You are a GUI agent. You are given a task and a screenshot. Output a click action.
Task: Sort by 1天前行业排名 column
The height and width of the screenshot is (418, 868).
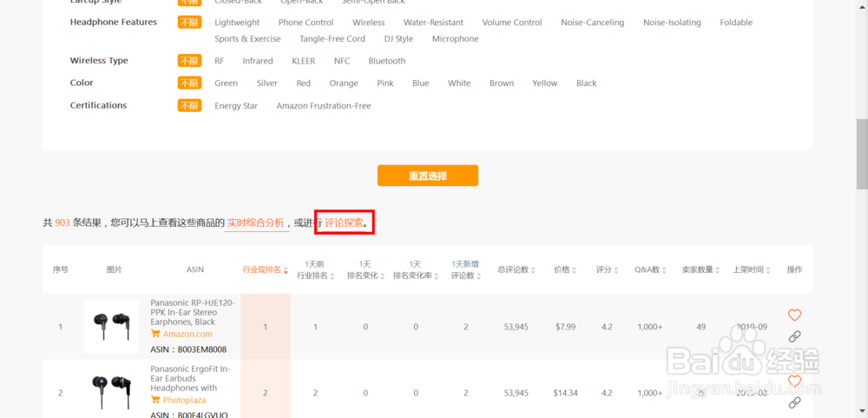[x=316, y=270]
